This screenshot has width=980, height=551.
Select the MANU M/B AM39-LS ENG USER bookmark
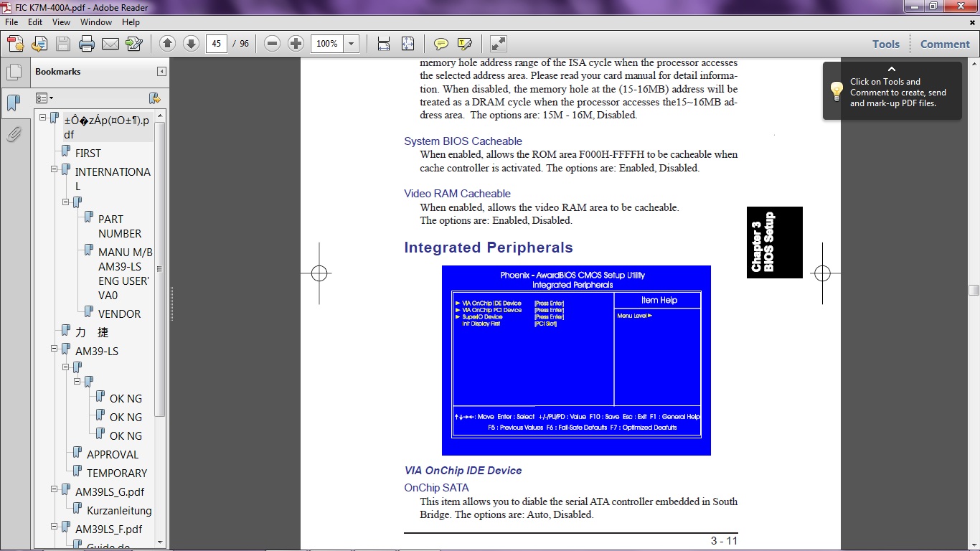tap(125, 273)
